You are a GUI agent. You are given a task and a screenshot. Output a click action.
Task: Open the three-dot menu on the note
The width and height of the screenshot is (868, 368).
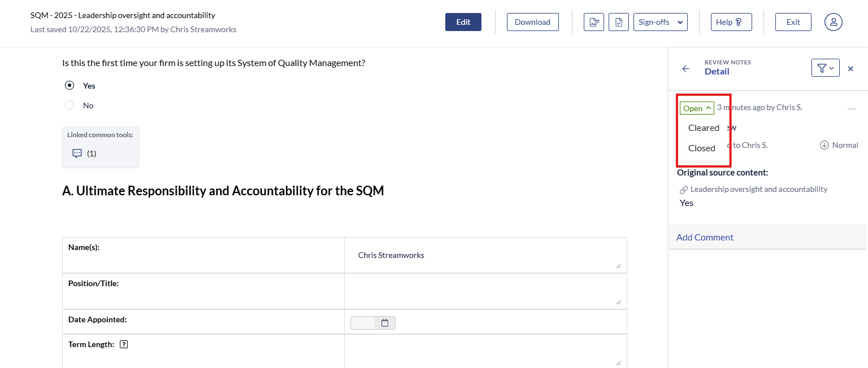(851, 108)
